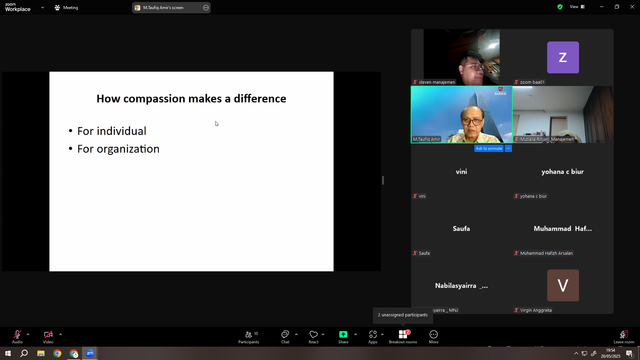Unmute the microphone via Audio icon
Viewport: 640px width, 360px height.
coord(17,335)
